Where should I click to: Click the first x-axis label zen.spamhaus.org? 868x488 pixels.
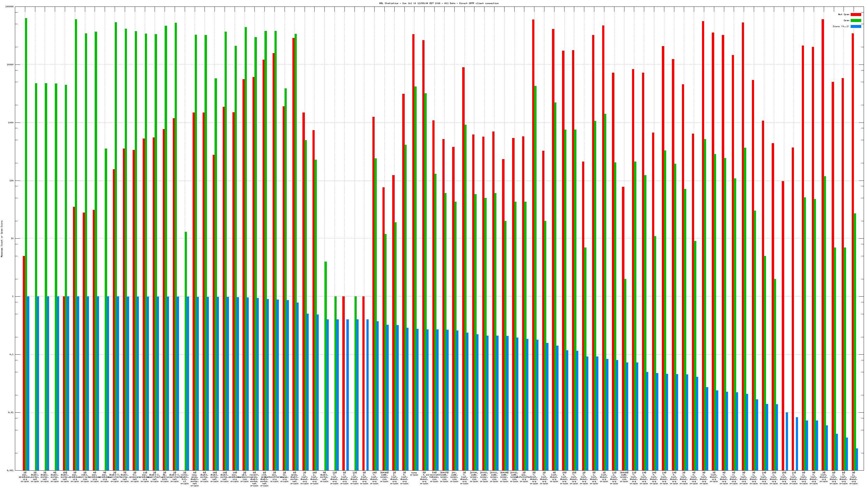point(25,477)
